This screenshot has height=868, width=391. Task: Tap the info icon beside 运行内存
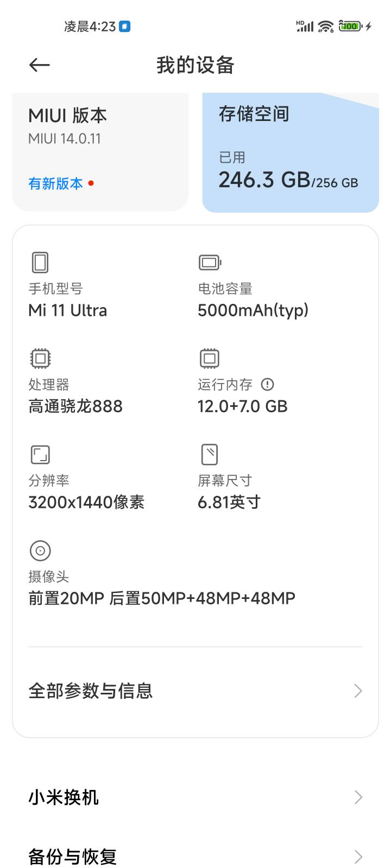[267, 385]
